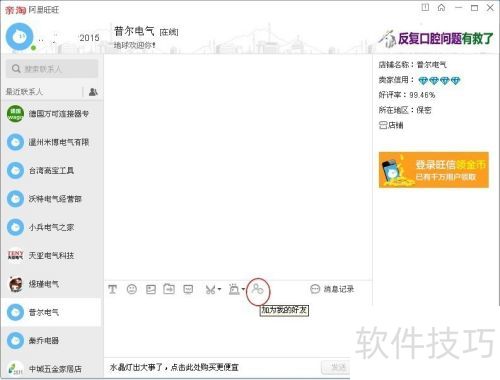Open chat with 沃特电气经营部
This screenshot has height=380, width=500.
tap(52, 199)
